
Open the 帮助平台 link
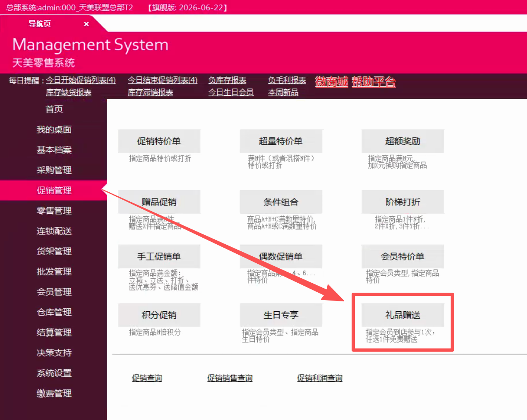(374, 82)
